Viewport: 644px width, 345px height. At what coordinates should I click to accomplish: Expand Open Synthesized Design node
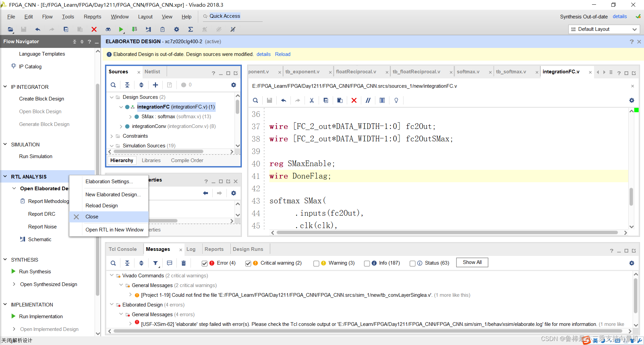pos(14,284)
